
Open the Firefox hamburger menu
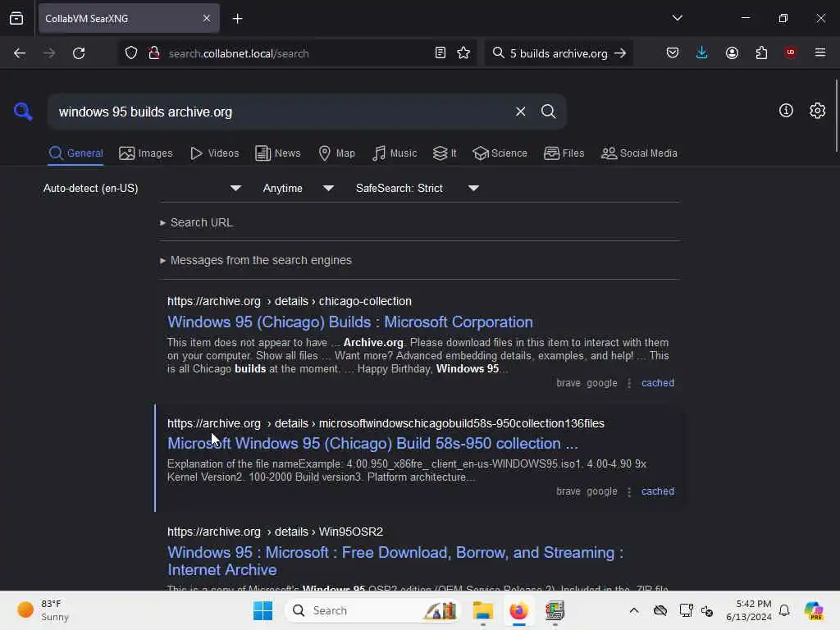(x=820, y=52)
